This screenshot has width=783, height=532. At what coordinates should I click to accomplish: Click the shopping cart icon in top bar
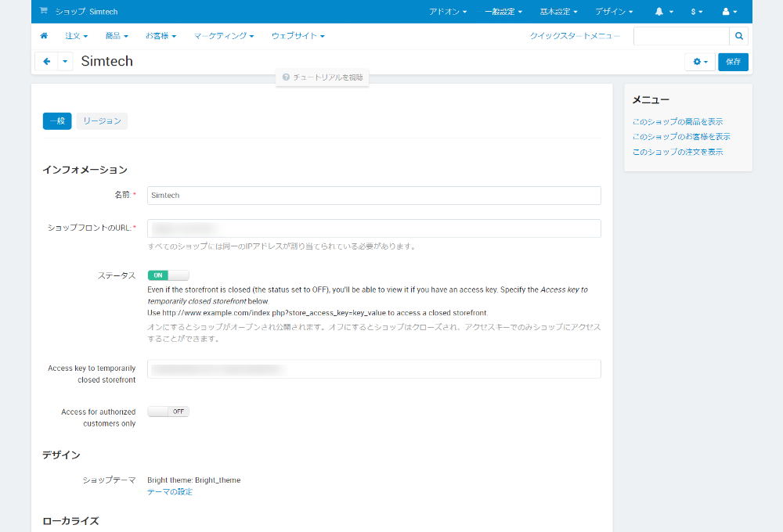click(43, 10)
